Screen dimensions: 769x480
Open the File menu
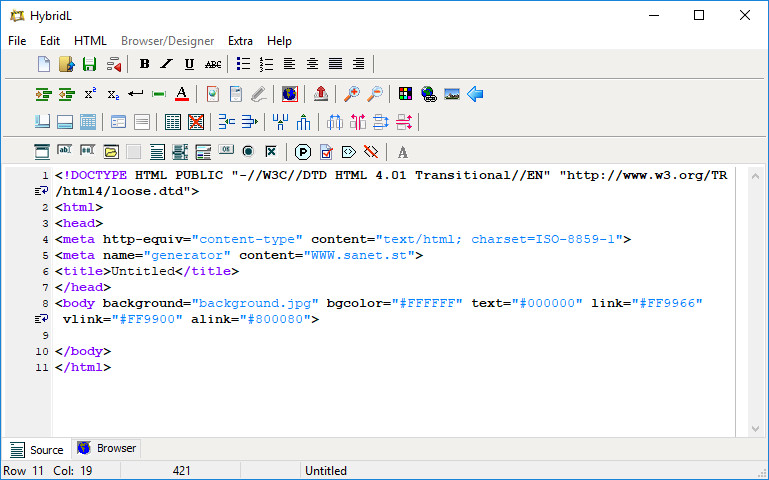point(17,41)
